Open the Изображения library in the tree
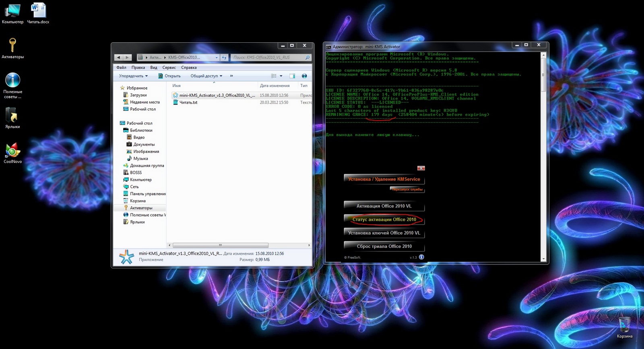 146,152
